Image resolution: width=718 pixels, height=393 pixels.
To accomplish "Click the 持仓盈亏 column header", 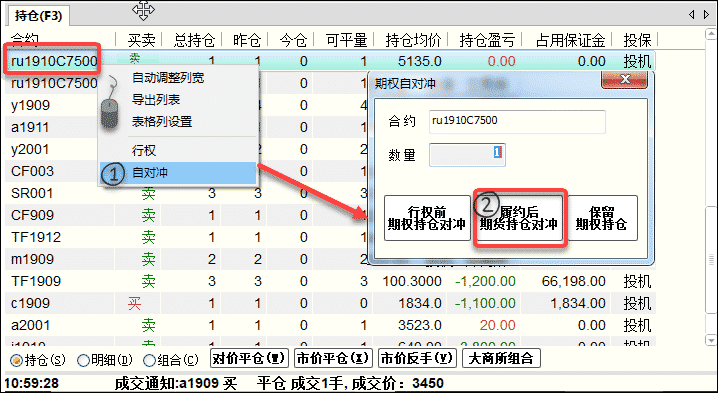I will coord(487,40).
